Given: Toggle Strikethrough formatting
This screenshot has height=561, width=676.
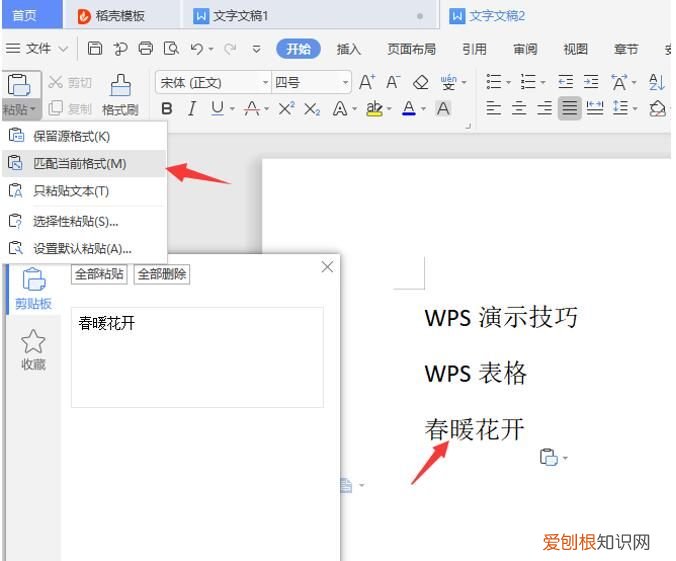Looking at the screenshot, I should (x=252, y=109).
